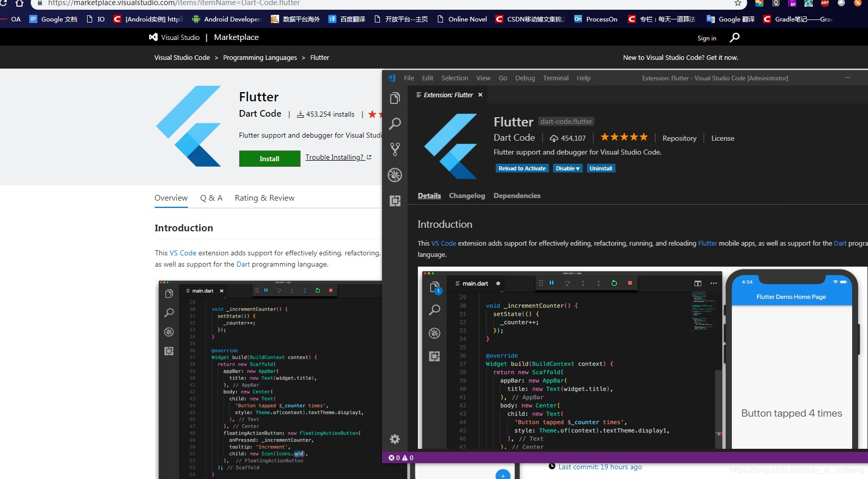Click the Dart link in Marketplace introduction

coord(243,265)
